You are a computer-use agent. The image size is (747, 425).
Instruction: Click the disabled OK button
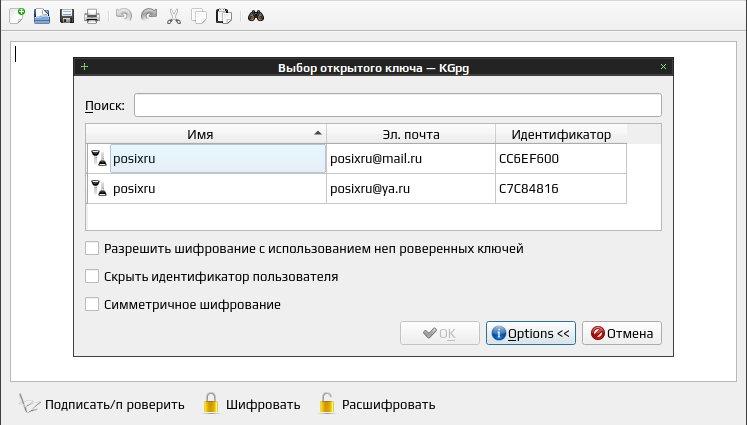(x=440, y=333)
